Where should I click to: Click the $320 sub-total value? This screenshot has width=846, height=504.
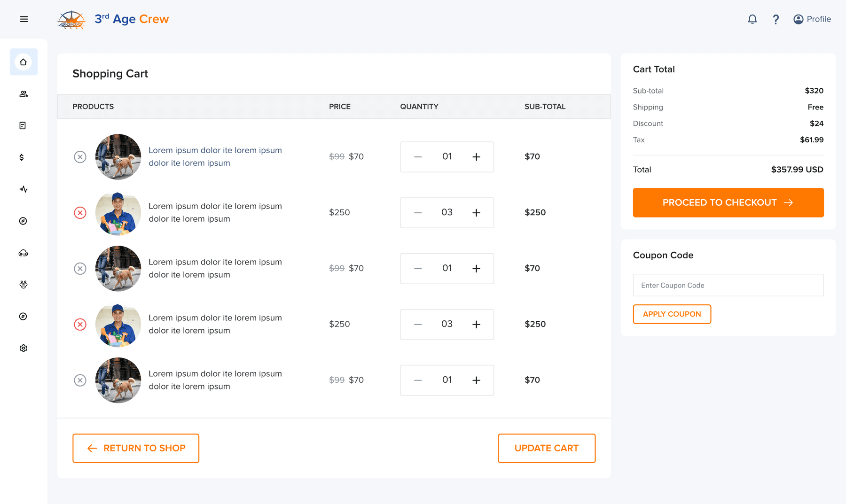pyautogui.click(x=814, y=91)
